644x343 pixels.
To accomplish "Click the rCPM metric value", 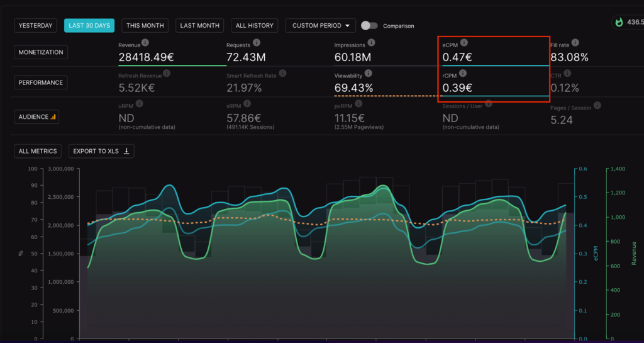I will pos(457,88).
